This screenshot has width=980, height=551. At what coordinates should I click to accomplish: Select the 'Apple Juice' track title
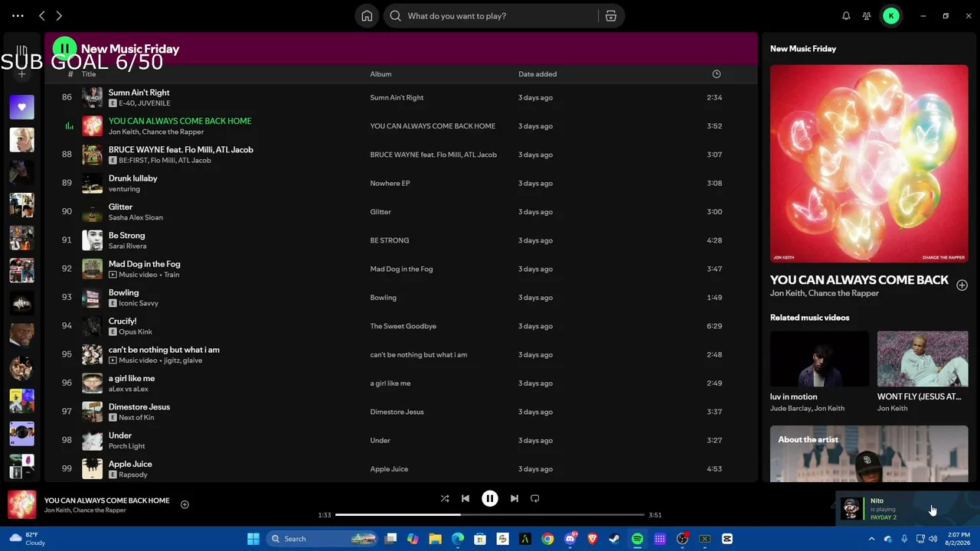point(130,464)
